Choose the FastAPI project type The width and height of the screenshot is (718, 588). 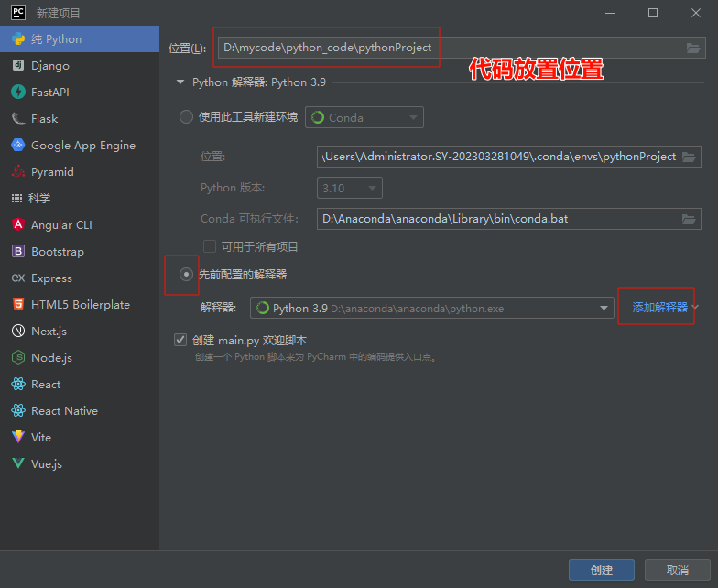pyautogui.click(x=80, y=92)
